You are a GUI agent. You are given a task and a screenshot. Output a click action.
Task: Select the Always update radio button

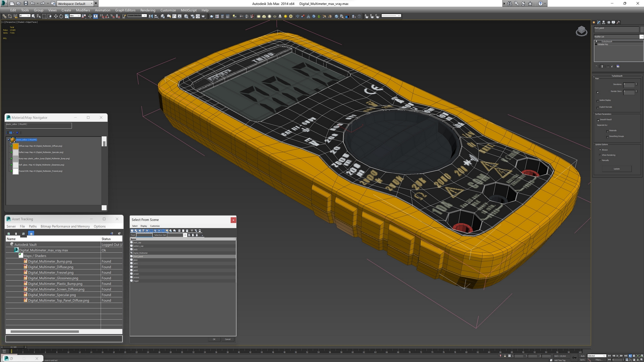(600, 150)
